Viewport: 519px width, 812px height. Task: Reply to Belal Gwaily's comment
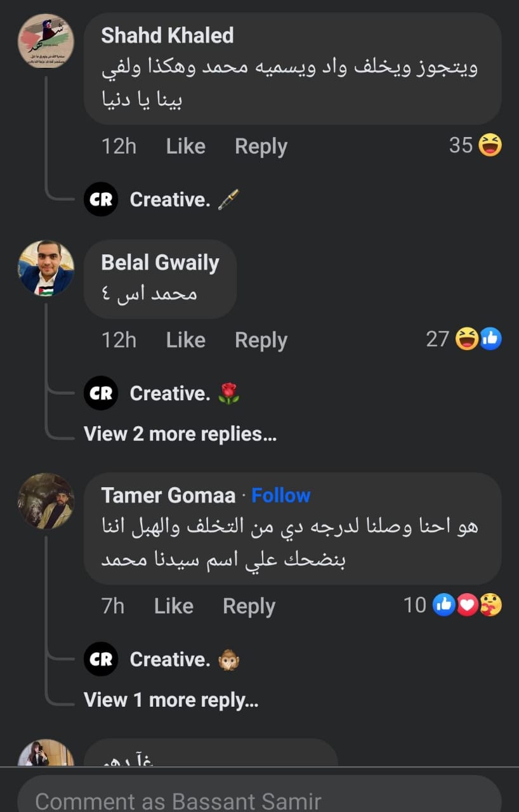pyautogui.click(x=261, y=340)
